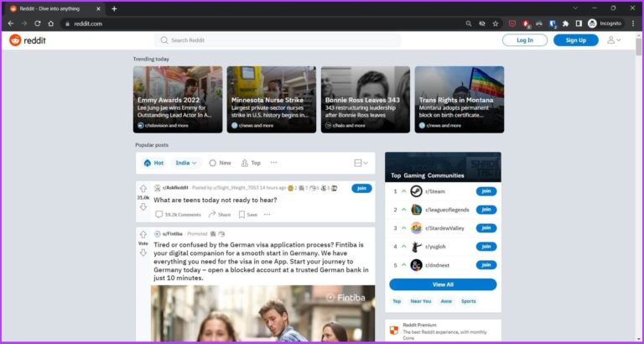The image size is (644, 344).
Task: Open browser home page icon
Action: [50, 23]
